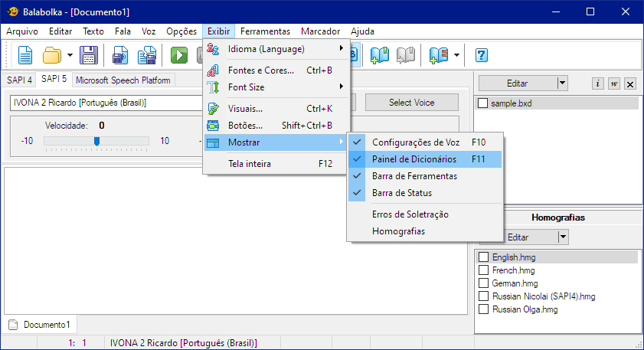Click the Help question mark icon
This screenshot has height=350, width=644.
pos(482,55)
